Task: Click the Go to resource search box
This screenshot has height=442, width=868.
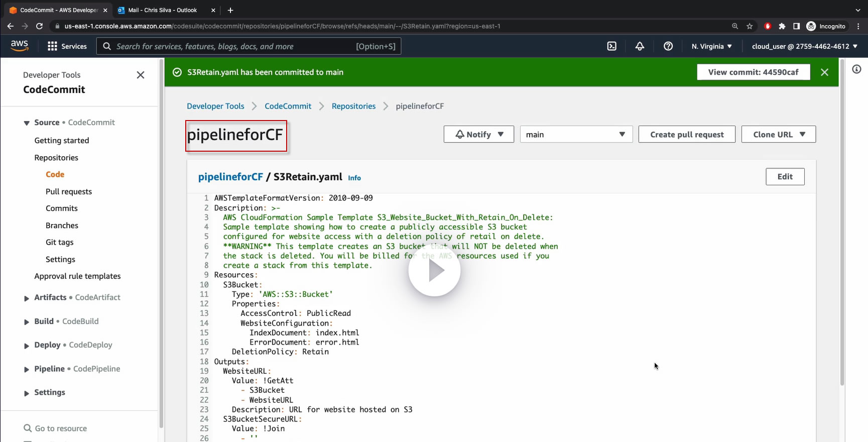Action: [x=61, y=428]
